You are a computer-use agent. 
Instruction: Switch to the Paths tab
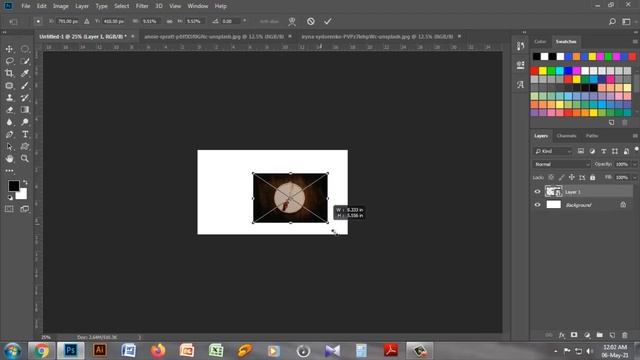[592, 136]
